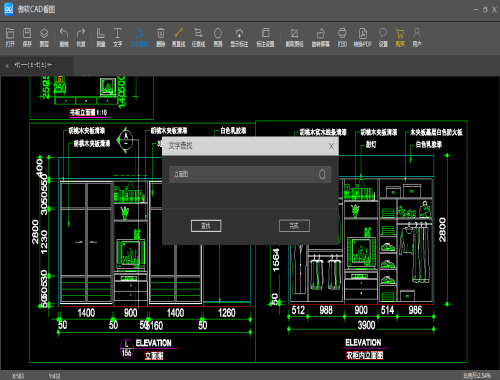The image size is (500, 380).
Task: Click the left Find button in dialog
Action: pos(206,226)
